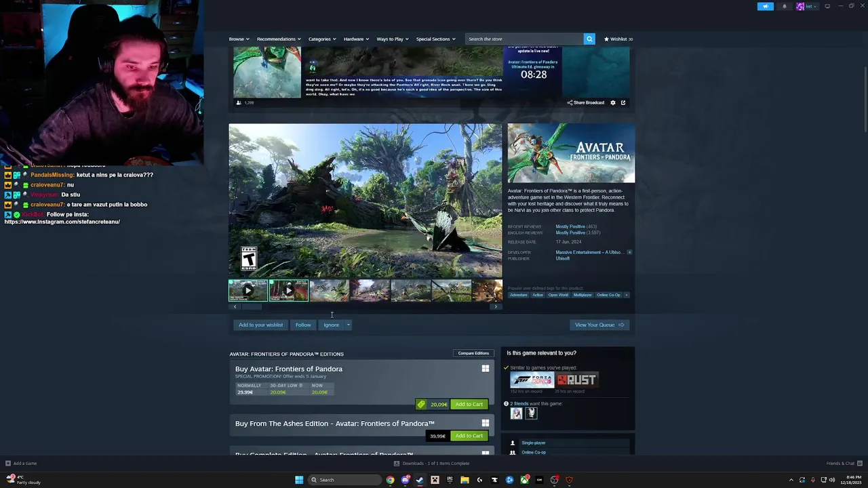Viewport: 868px width, 488px height.
Task: Click the Ignore button
Action: (x=331, y=325)
